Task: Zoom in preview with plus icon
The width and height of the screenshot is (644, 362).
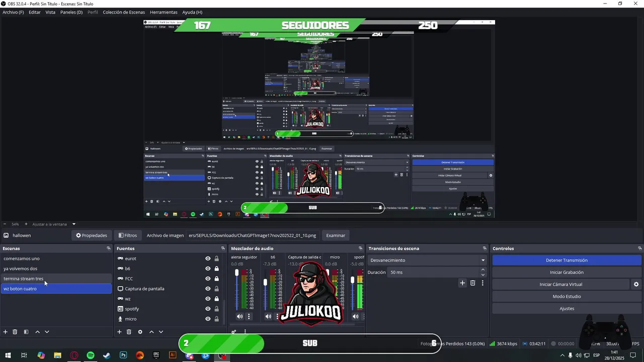Action: (26, 224)
